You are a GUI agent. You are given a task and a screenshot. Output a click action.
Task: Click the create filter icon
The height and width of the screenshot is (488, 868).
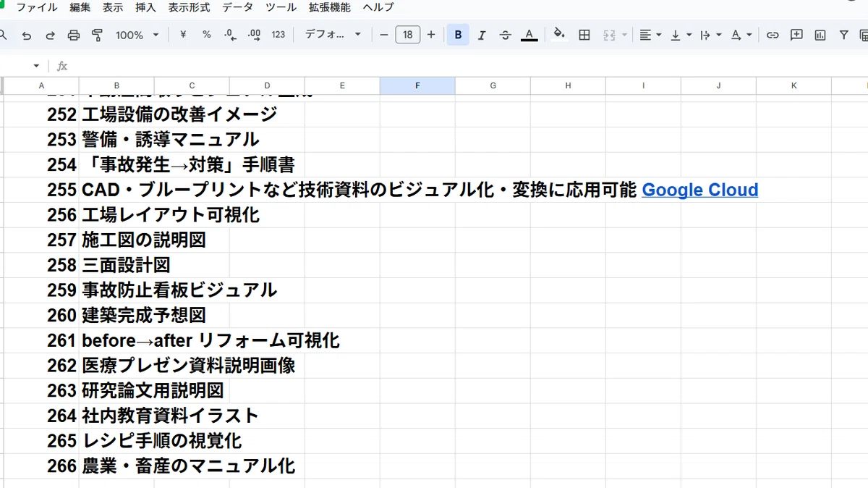(844, 35)
